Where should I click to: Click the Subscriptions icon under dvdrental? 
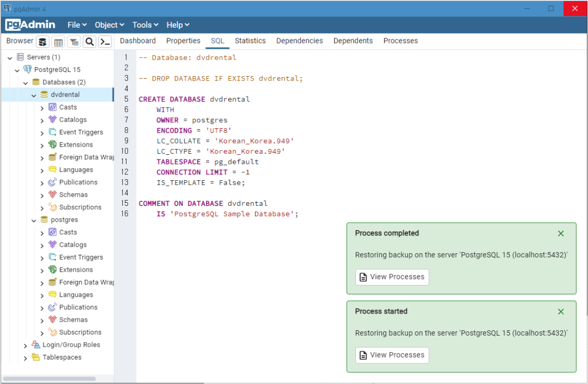point(53,207)
